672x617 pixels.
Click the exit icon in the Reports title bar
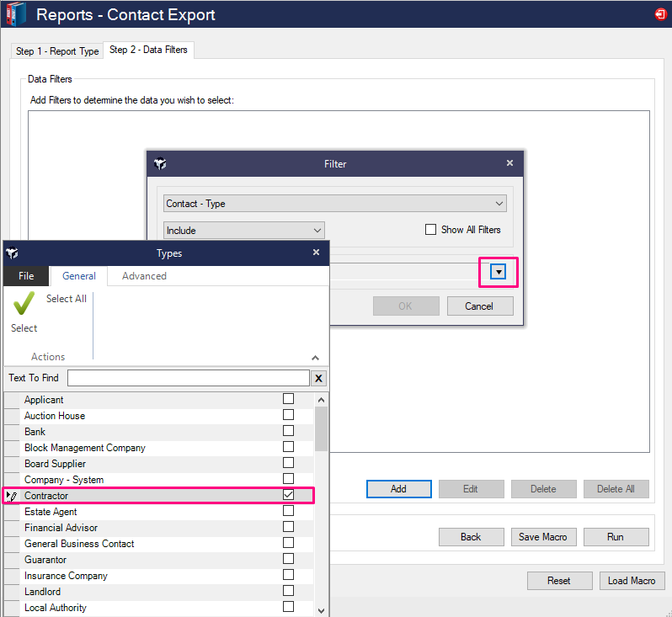tap(660, 14)
